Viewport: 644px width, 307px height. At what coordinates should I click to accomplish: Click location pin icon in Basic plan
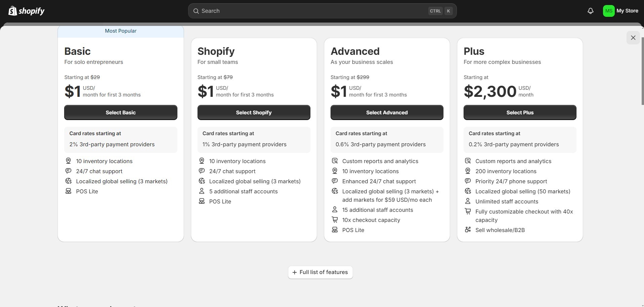point(68,161)
